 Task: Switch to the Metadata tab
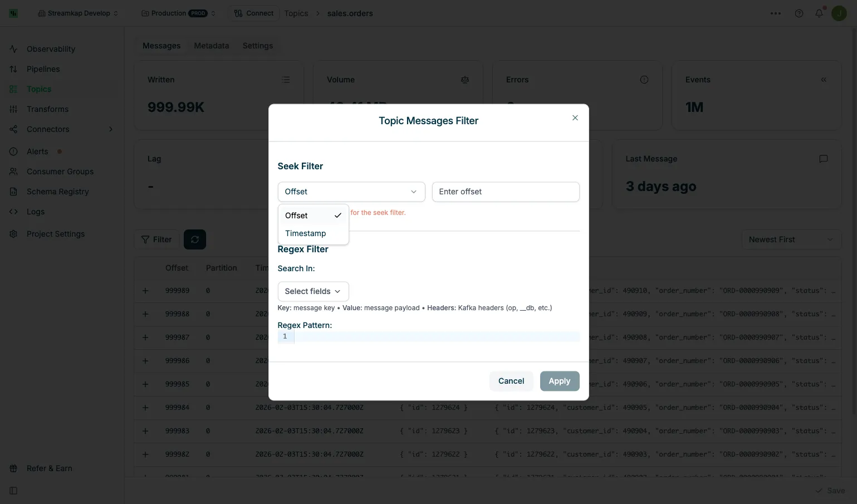[x=212, y=46]
